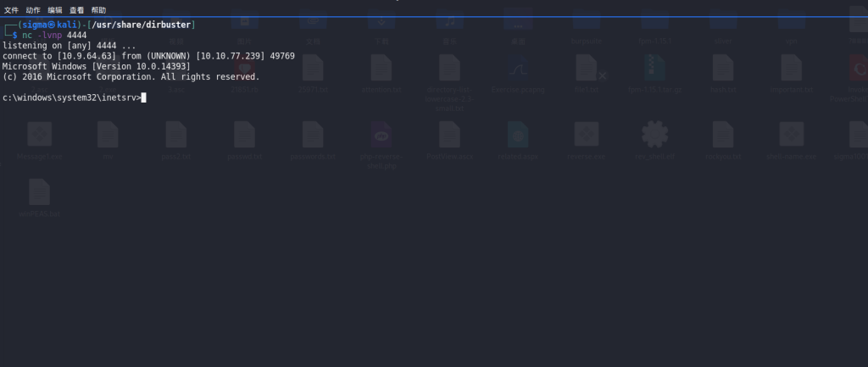Open the 帮助 menu
This screenshot has height=367, width=868.
tap(98, 10)
